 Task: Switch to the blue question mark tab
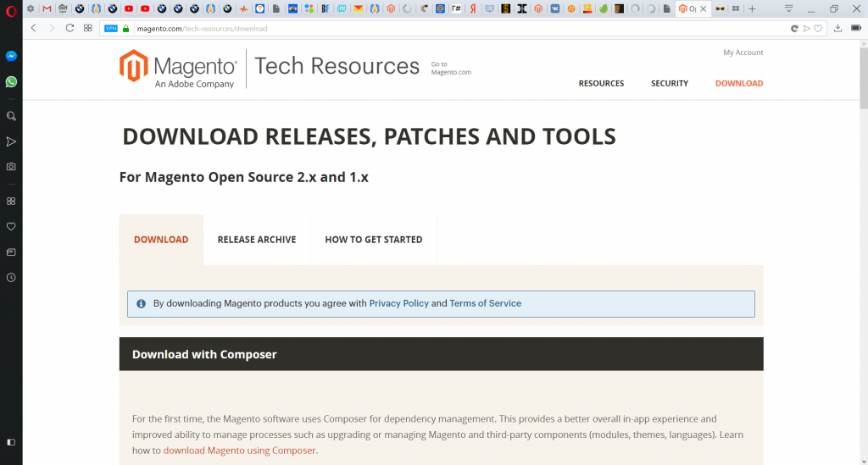(259, 8)
